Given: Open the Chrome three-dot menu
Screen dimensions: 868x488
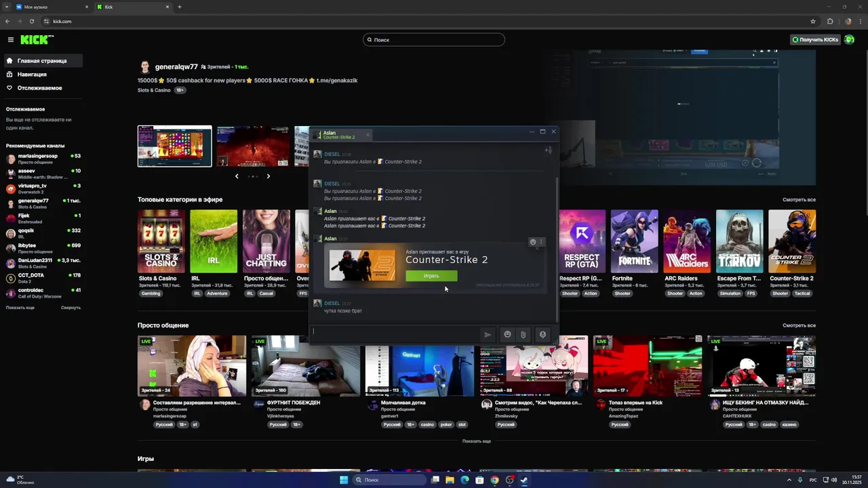Looking at the screenshot, I should pos(860,21).
